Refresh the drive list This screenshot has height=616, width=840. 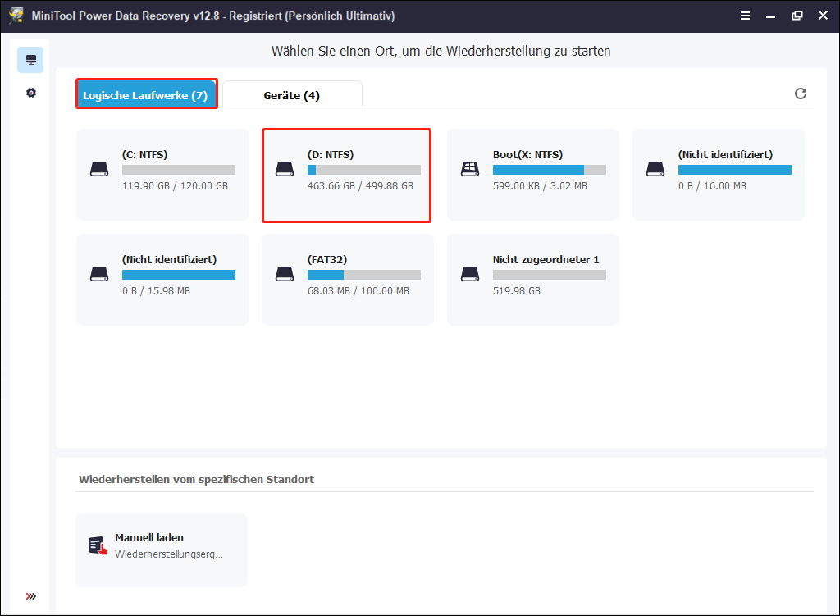pyautogui.click(x=801, y=94)
